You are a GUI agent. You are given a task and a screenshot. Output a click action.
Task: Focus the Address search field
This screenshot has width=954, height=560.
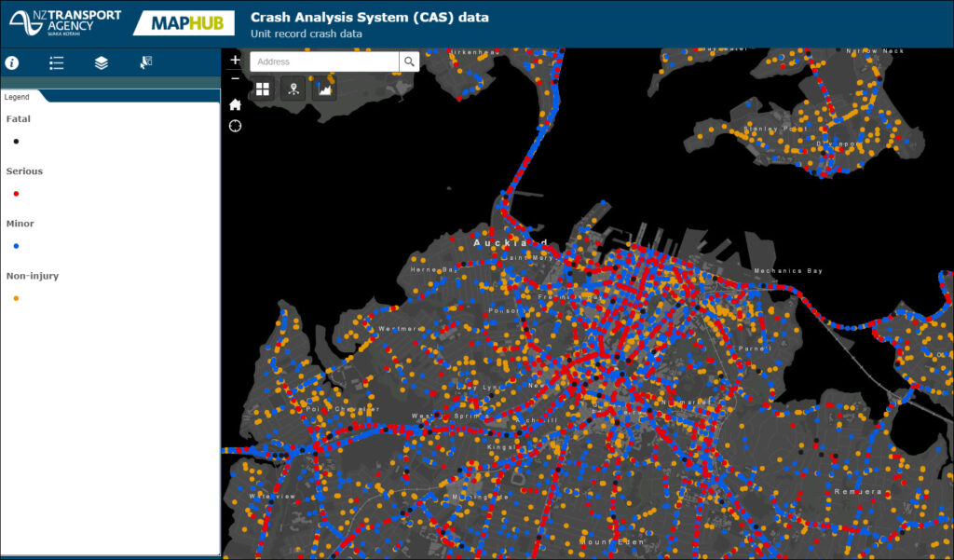324,61
